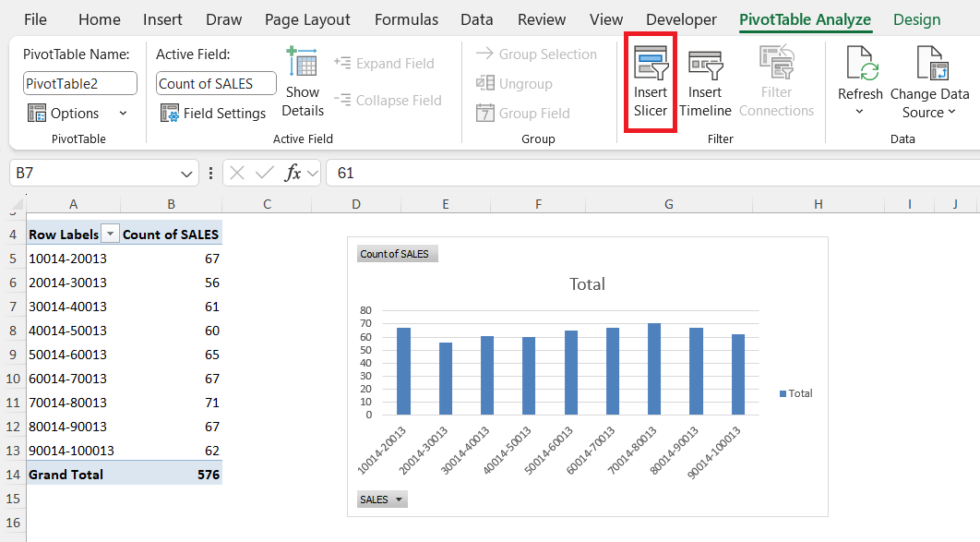Select the Grand Total cell showing 576

coord(172,475)
